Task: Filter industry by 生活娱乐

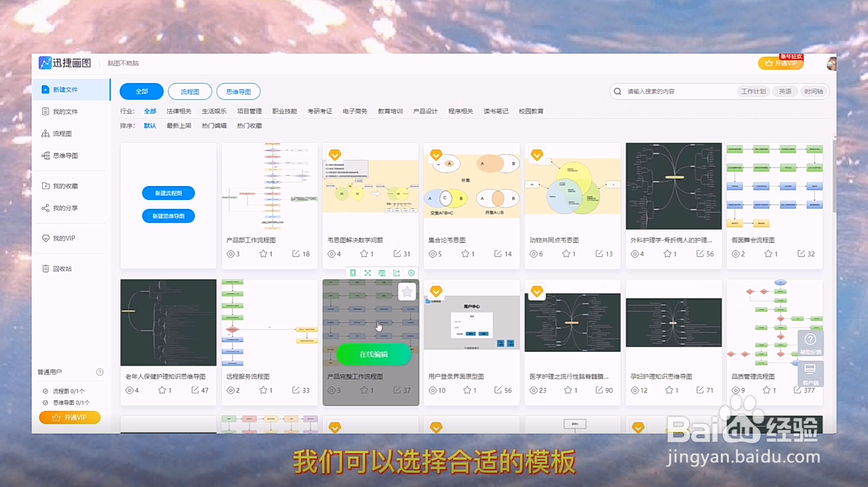Action: pos(214,111)
